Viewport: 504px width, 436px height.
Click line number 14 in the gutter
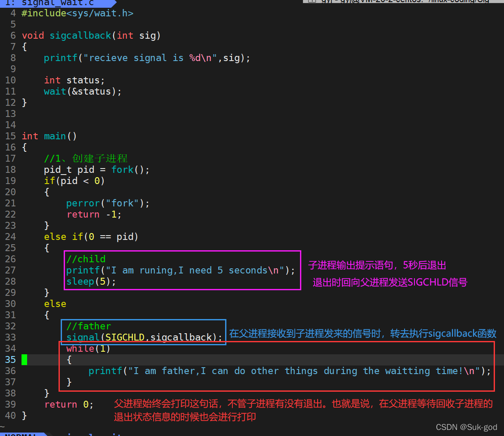[x=10, y=125]
